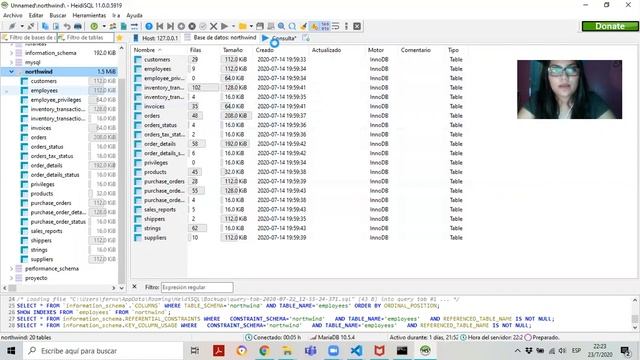640x360 pixels.
Task: Select order_details table in the tree
Action: (x=47, y=166)
